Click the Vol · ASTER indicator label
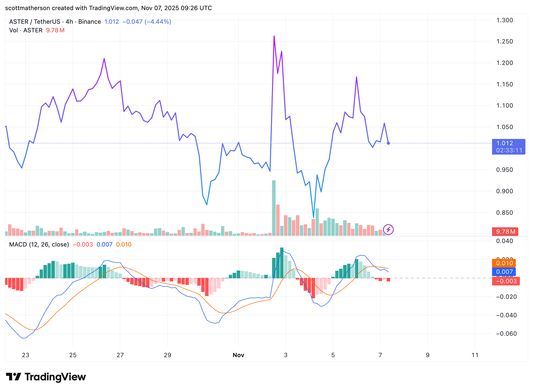The height and width of the screenshot is (392, 533). point(25,30)
